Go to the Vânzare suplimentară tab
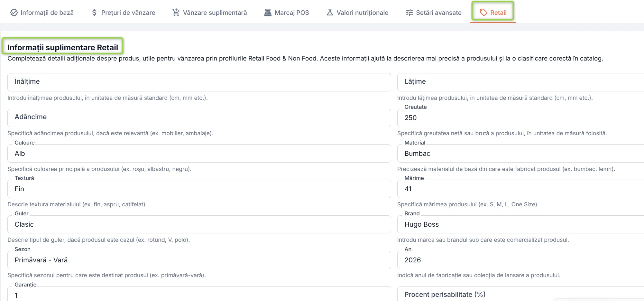 (209, 13)
